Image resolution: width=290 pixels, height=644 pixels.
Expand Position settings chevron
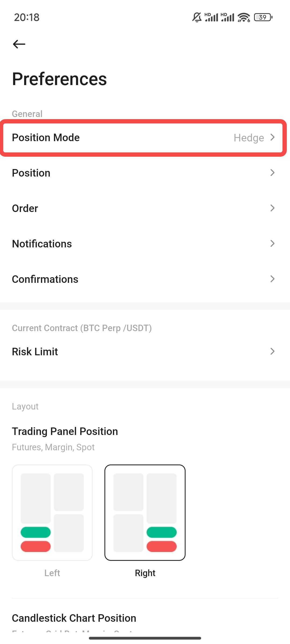point(273,173)
